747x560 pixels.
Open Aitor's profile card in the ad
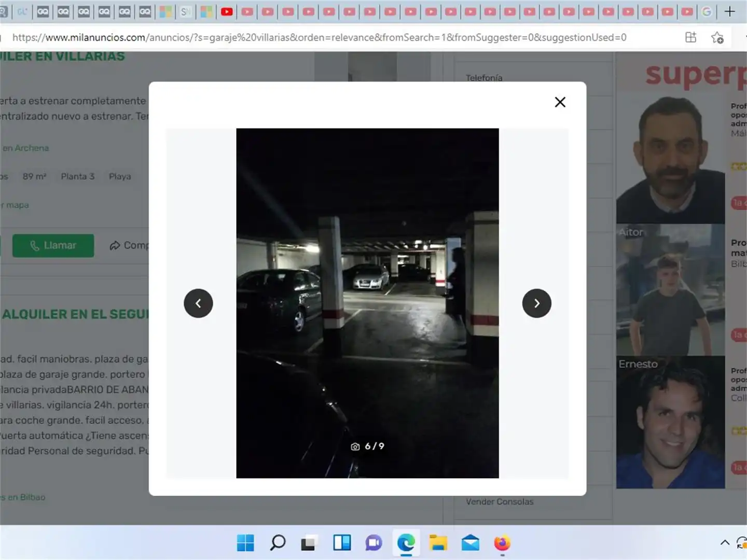pos(670,290)
